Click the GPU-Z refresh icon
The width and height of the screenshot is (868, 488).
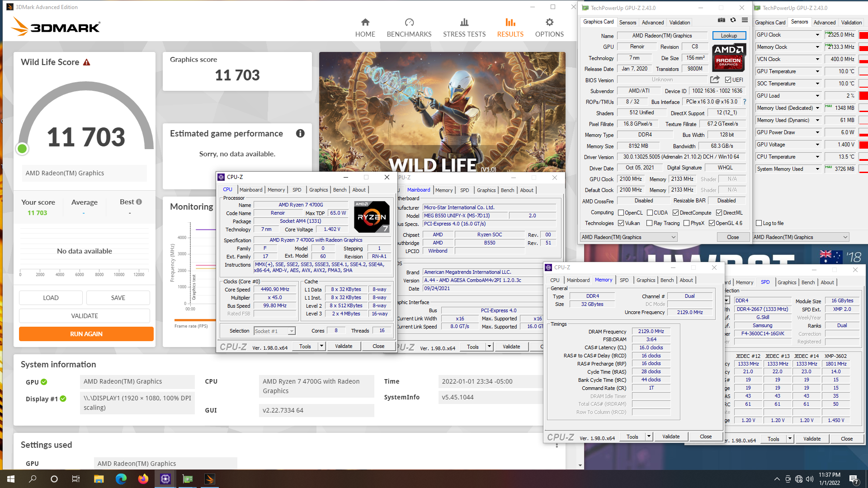pos(733,20)
